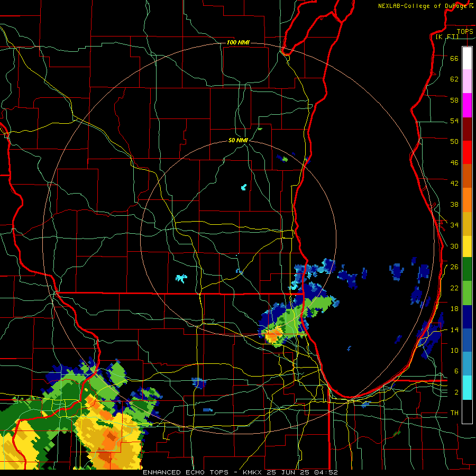Select the black TH band in legend

[467, 411]
